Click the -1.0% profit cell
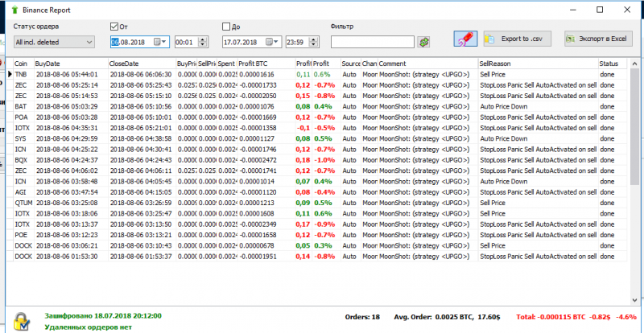Image resolution: width=644 pixels, height=333 pixels. pos(326,160)
